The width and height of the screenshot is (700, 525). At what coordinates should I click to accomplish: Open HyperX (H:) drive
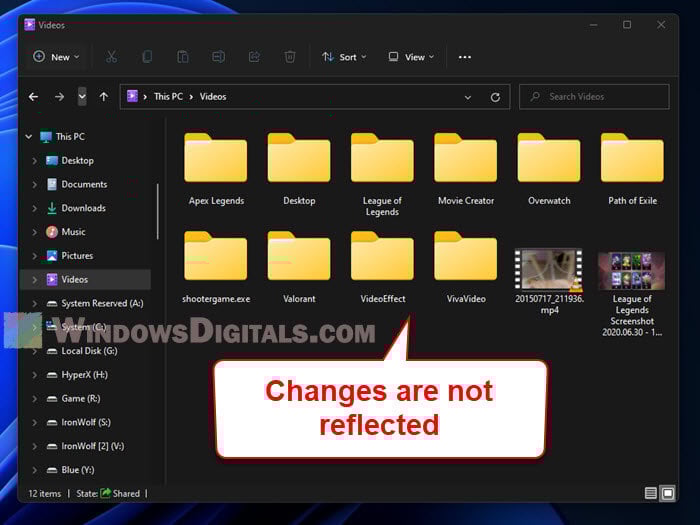tap(77, 375)
